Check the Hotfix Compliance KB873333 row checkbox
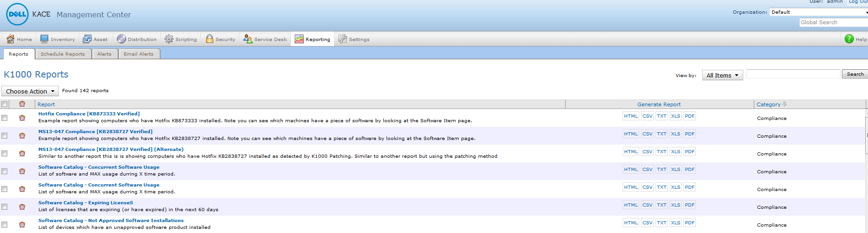The height and width of the screenshot is (233, 868). point(5,118)
